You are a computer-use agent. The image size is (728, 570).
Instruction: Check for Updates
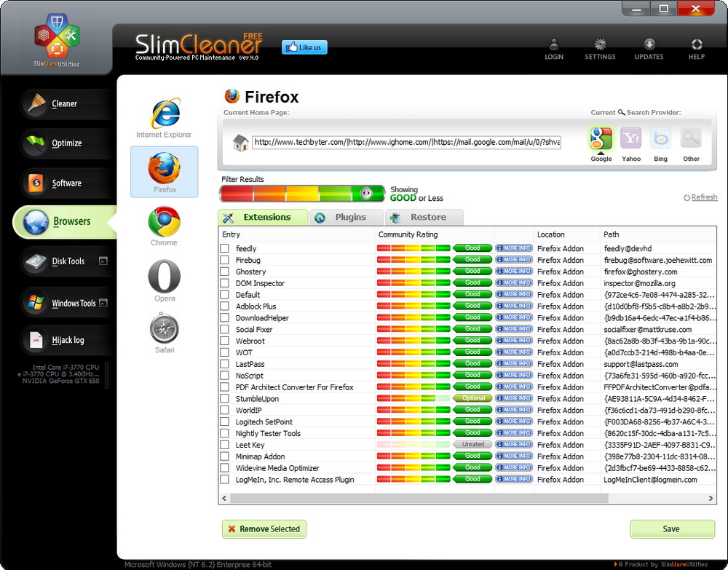point(649,50)
